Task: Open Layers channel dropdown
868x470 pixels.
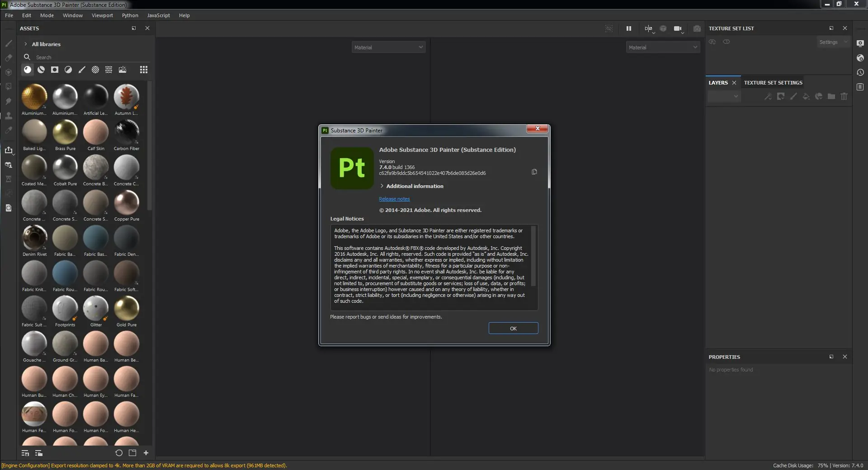Action: [724, 96]
